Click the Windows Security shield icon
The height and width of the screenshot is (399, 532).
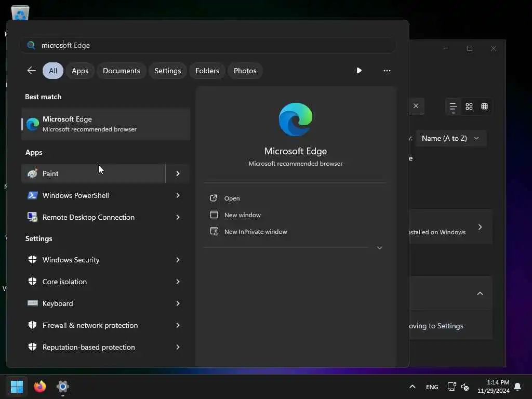tap(33, 260)
